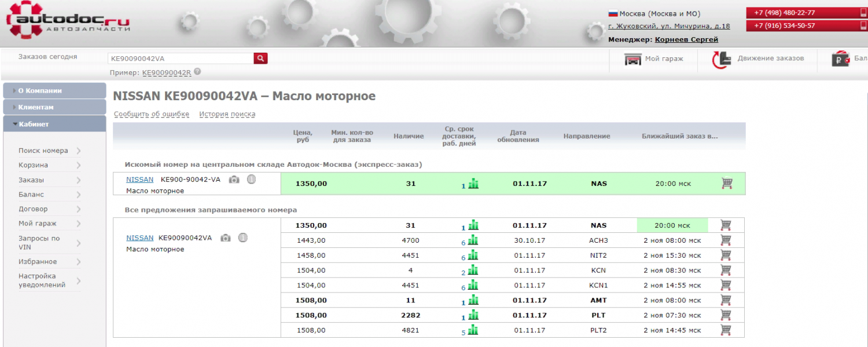Click the Наличие column header
Image resolution: width=868 pixels, height=347 pixels.
click(x=409, y=136)
